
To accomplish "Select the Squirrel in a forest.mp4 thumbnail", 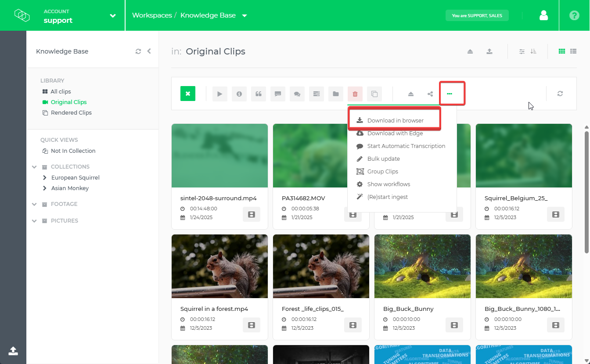I will (219, 266).
